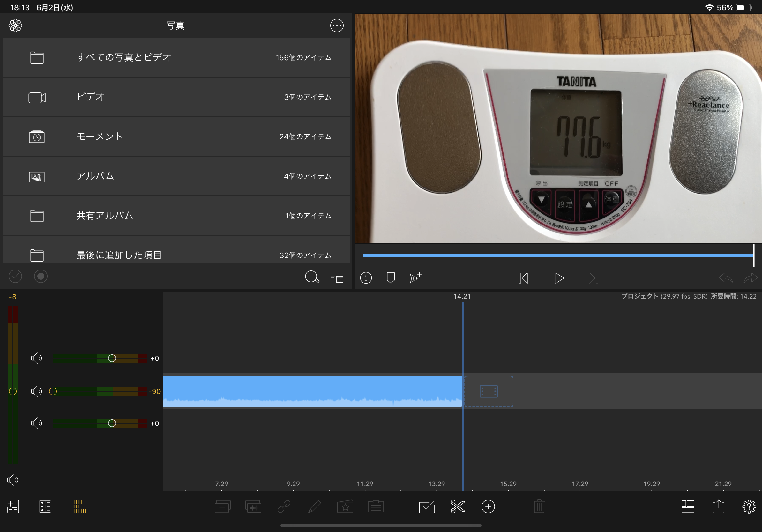Screen dimensions: 762x532
Task: Change library list sort view
Action: tap(337, 276)
